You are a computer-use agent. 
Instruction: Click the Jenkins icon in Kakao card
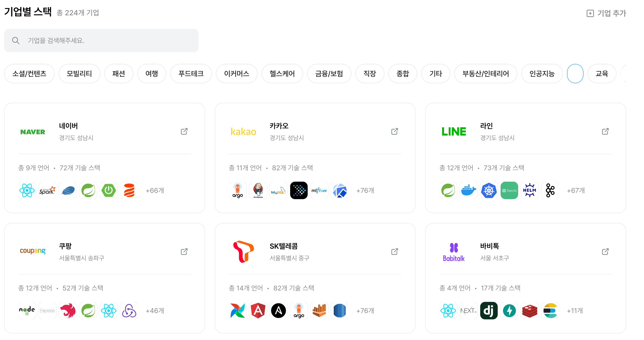[258, 190]
